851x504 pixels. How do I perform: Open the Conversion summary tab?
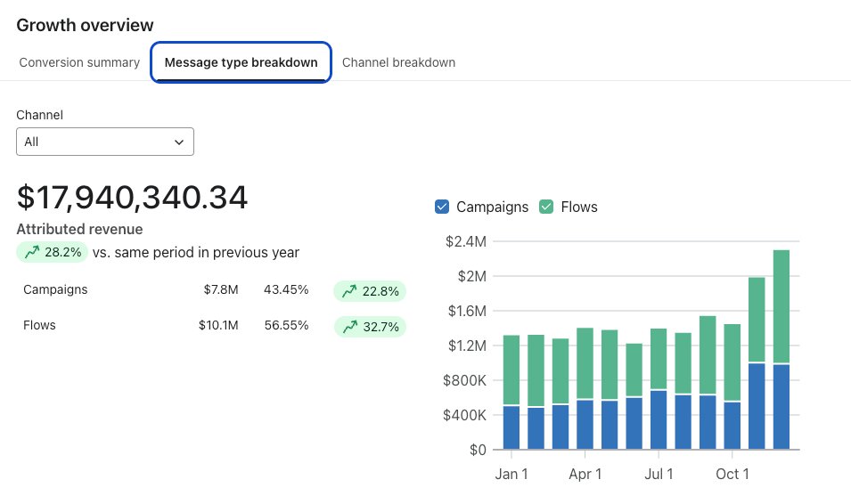click(79, 62)
